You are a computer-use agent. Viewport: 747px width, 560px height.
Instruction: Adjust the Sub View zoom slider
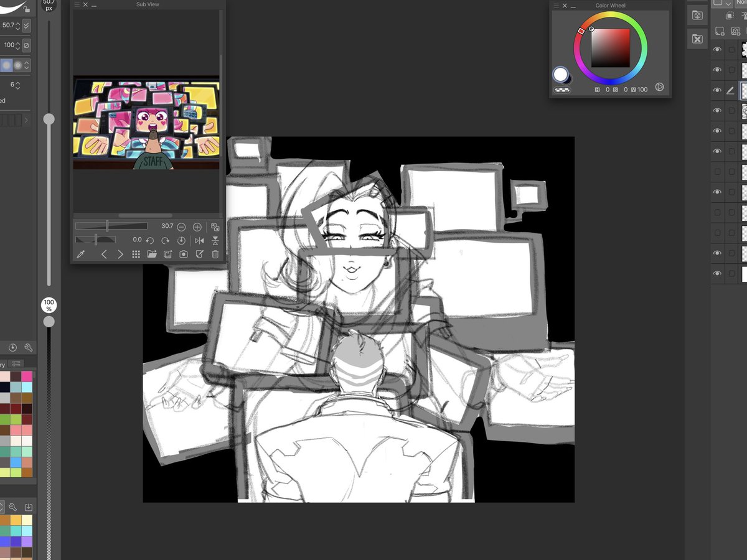tap(111, 226)
